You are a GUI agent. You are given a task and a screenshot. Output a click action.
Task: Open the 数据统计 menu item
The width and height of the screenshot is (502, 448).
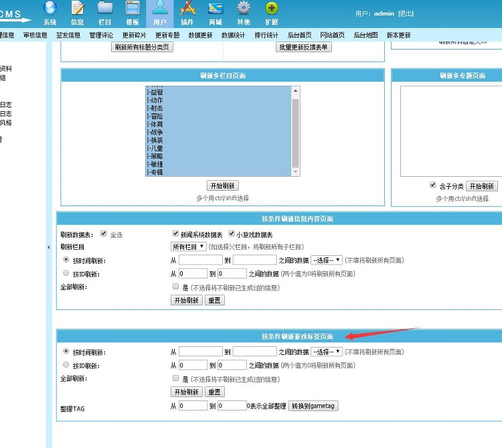234,35
